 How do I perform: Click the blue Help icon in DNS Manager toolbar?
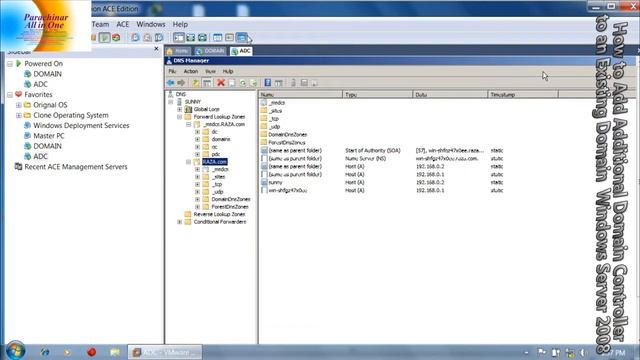(x=268, y=83)
